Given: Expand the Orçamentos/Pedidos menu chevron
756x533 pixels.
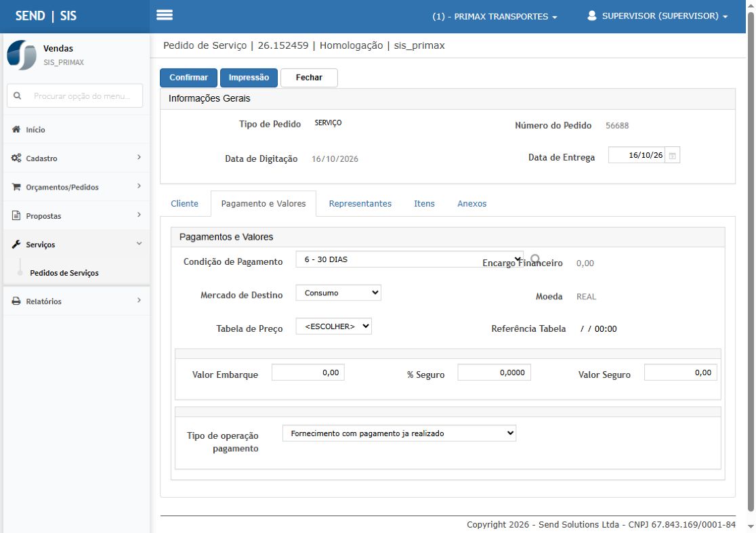Looking at the screenshot, I should 139,186.
